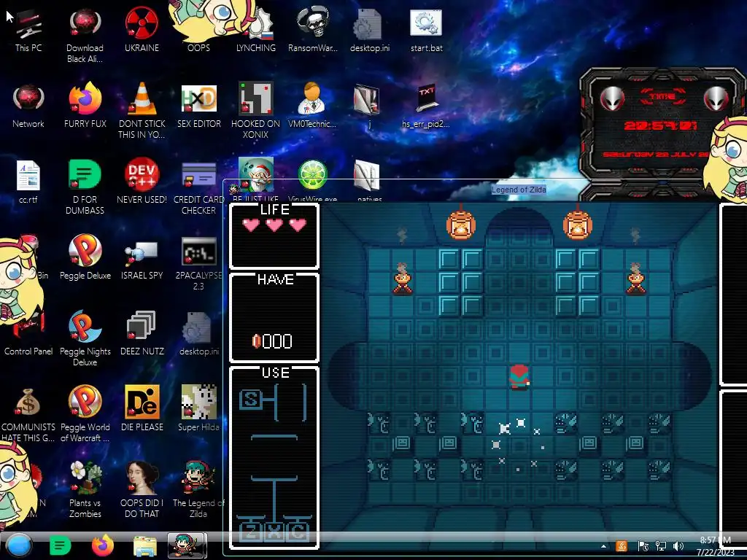The image size is (747, 560).
Task: Switch to Legend of Zilda taskbar button
Action: point(187,545)
